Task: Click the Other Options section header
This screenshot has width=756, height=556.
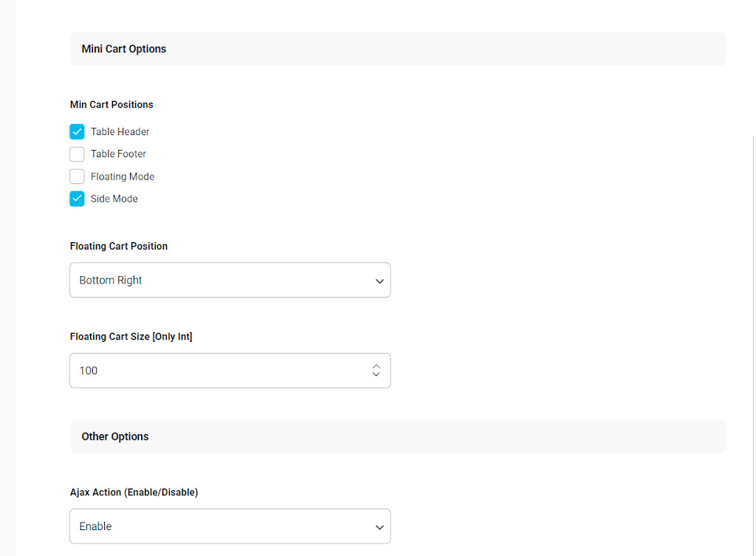Action: (x=115, y=436)
